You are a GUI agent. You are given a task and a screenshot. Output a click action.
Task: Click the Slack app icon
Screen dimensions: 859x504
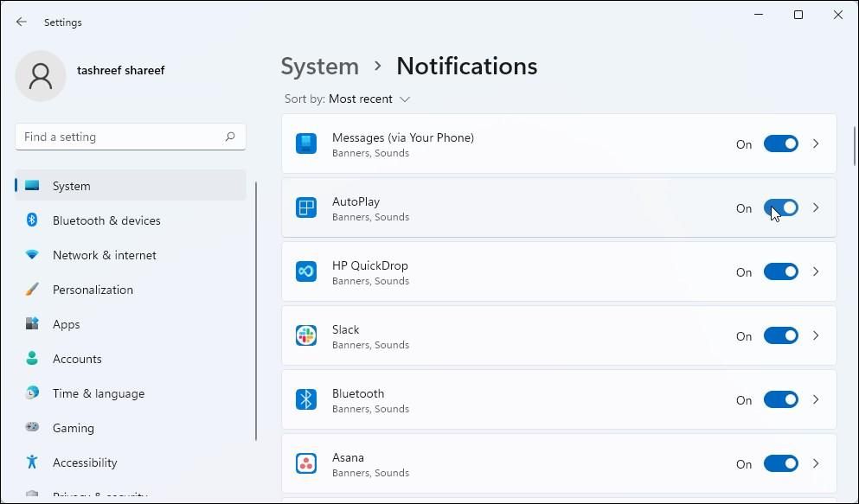coord(306,335)
